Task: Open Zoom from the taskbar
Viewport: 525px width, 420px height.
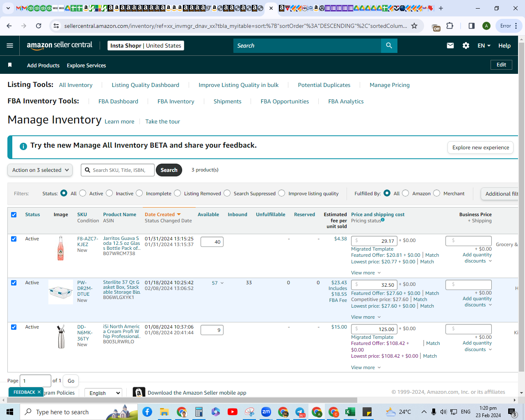Action: point(266,412)
